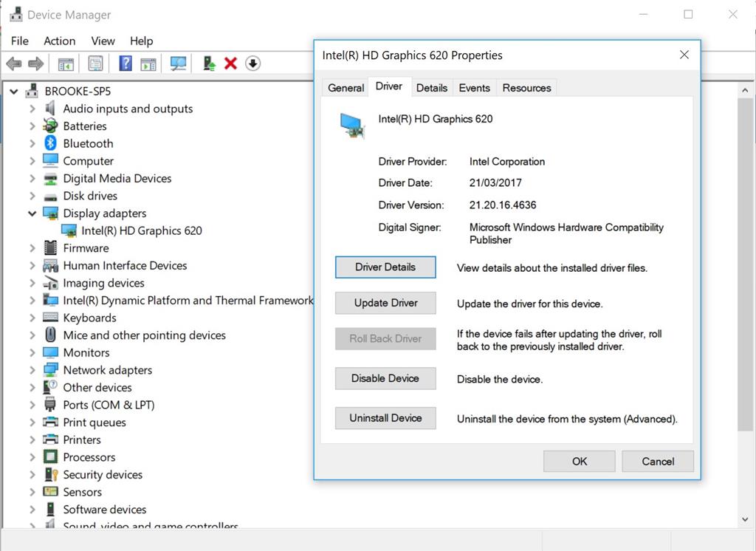Click the Device Manager scrollbar down arrow
Screen dimensions: 756x551
[x=745, y=520]
